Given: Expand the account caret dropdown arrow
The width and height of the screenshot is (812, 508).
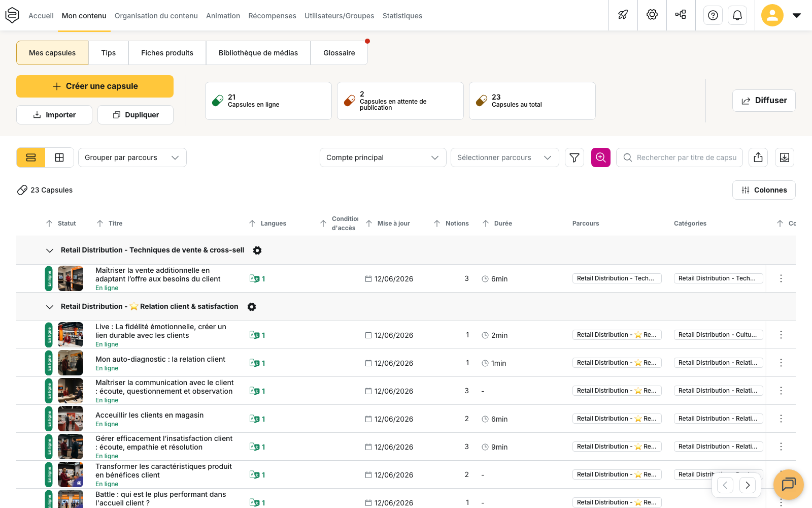Looking at the screenshot, I should (797, 15).
